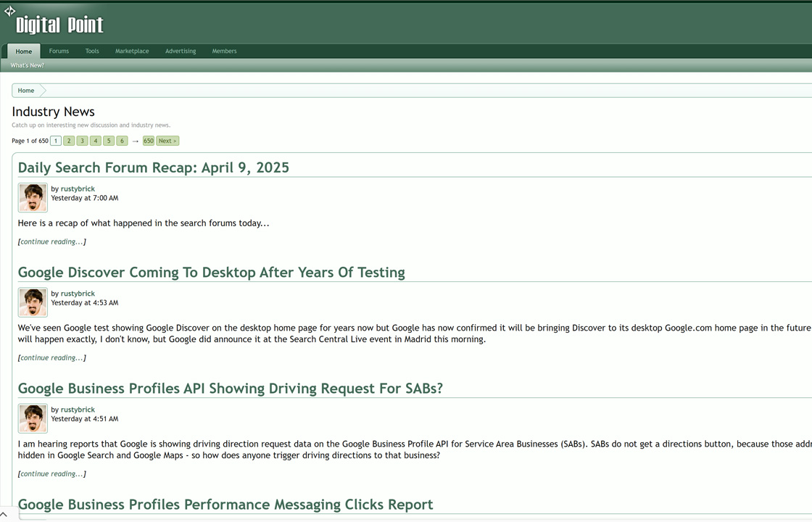Open Google Discover Coming To Desktop article
Screen dimensions: 812x522
coord(211,273)
